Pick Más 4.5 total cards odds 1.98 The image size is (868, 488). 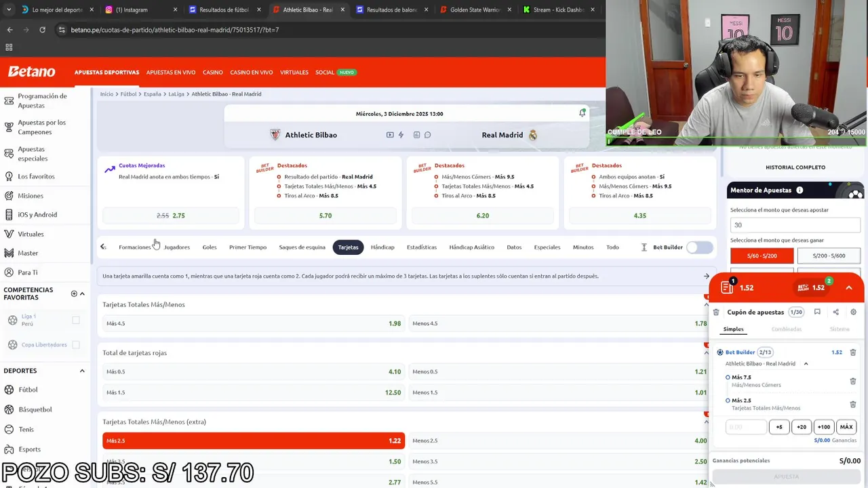[253, 323]
